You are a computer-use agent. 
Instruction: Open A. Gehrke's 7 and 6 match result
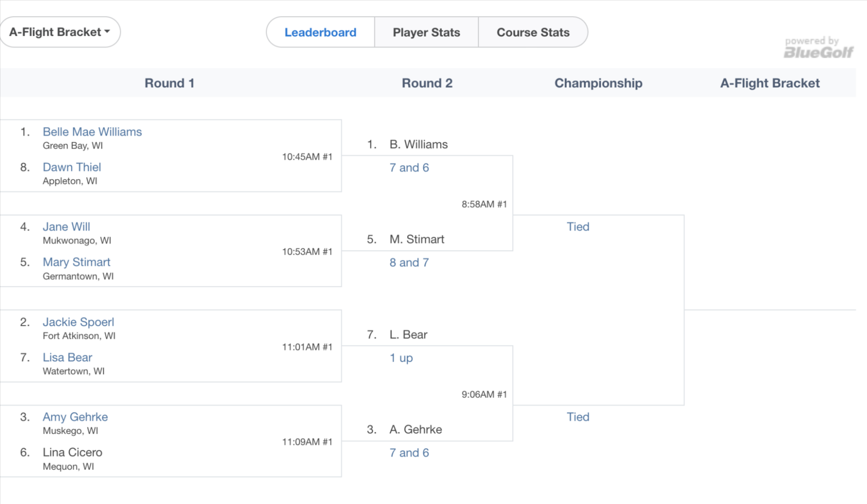tap(409, 453)
